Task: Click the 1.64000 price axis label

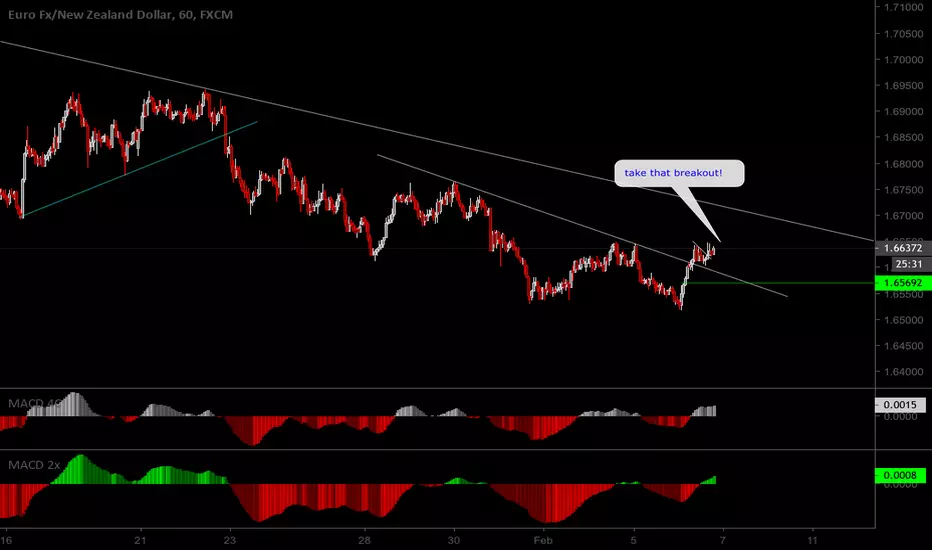Action: tap(903, 372)
